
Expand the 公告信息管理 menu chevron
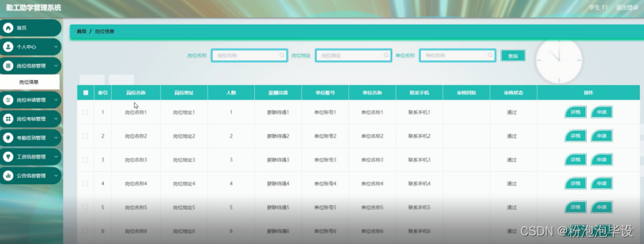(56, 176)
